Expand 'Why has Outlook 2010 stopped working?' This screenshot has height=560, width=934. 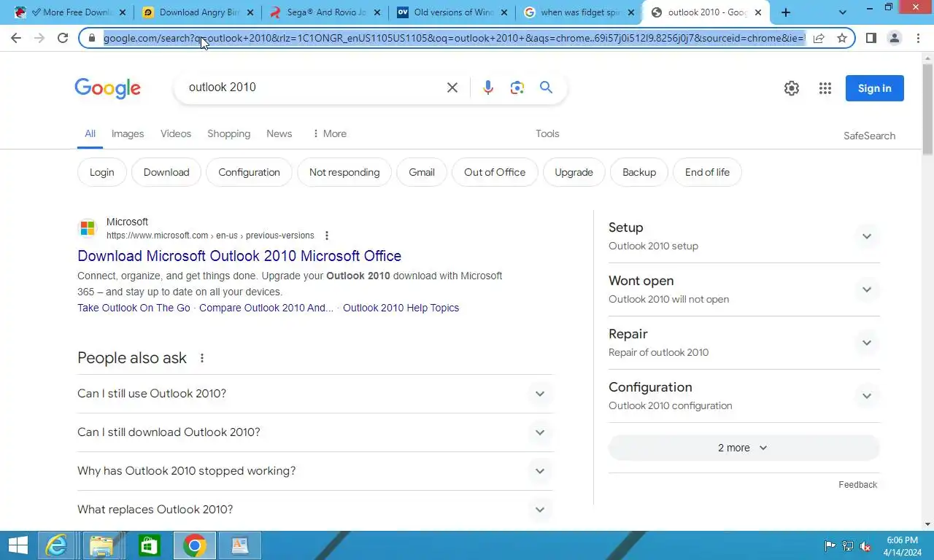pyautogui.click(x=315, y=471)
